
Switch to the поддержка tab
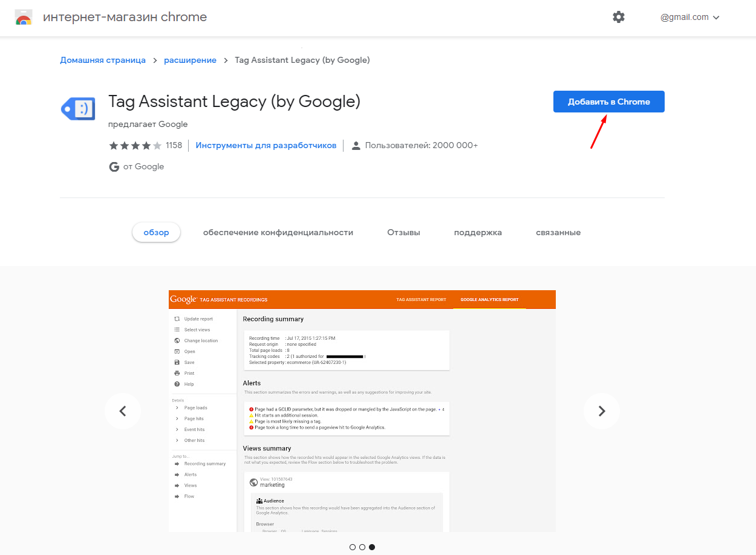click(478, 233)
